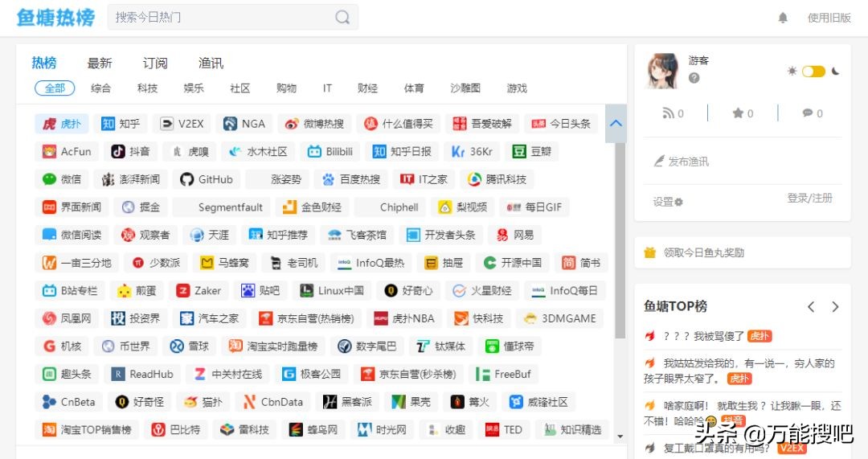Open the 3DMGAME source
This screenshot has height=459, width=868.
point(559,318)
